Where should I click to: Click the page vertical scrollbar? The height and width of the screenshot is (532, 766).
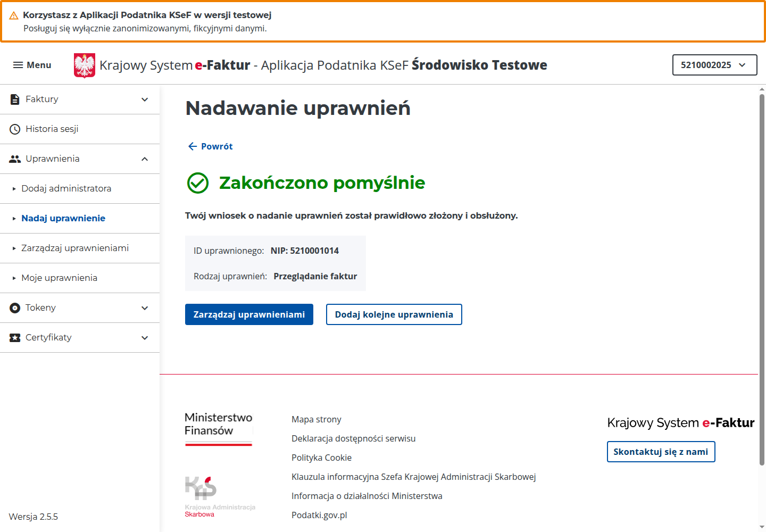pos(762,279)
